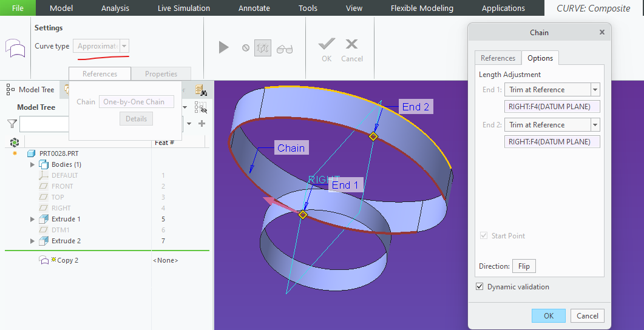Viewport: 644px width, 330px height.
Task: Open the Flexible Modeling ribbon tab
Action: [422, 8]
